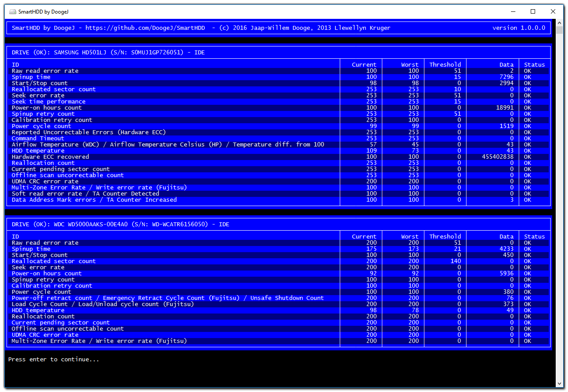The height and width of the screenshot is (392, 568).
Task: Select the Worst column header
Action: tap(409, 64)
